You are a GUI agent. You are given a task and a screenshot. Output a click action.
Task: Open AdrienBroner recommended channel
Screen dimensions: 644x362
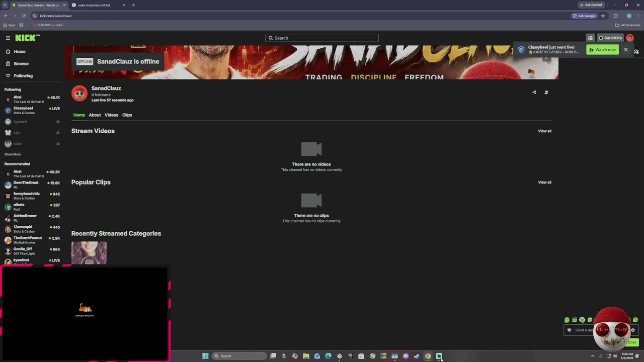[x=32, y=218]
